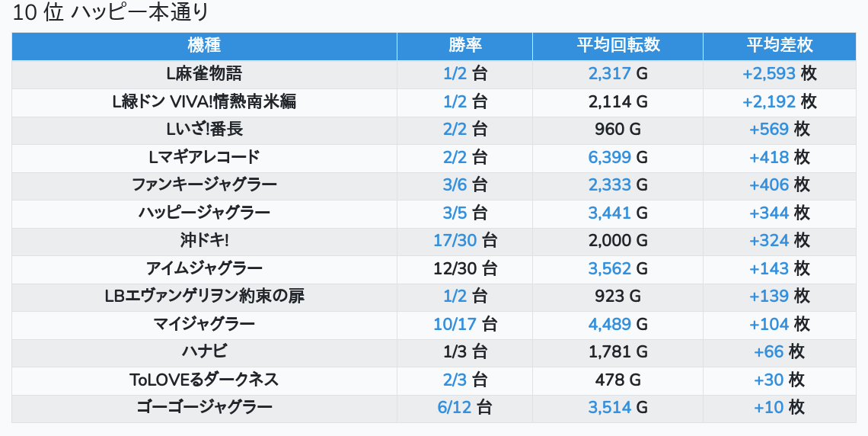Click the 沖ドキ! win rate 17/30
This screenshot has height=436, width=868.
[x=455, y=240]
